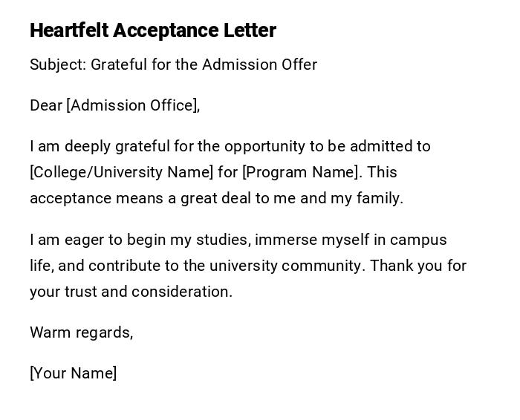This screenshot has width=520, height=420.
Task: Select the [Program Name] placeholder
Action: tap(302, 172)
